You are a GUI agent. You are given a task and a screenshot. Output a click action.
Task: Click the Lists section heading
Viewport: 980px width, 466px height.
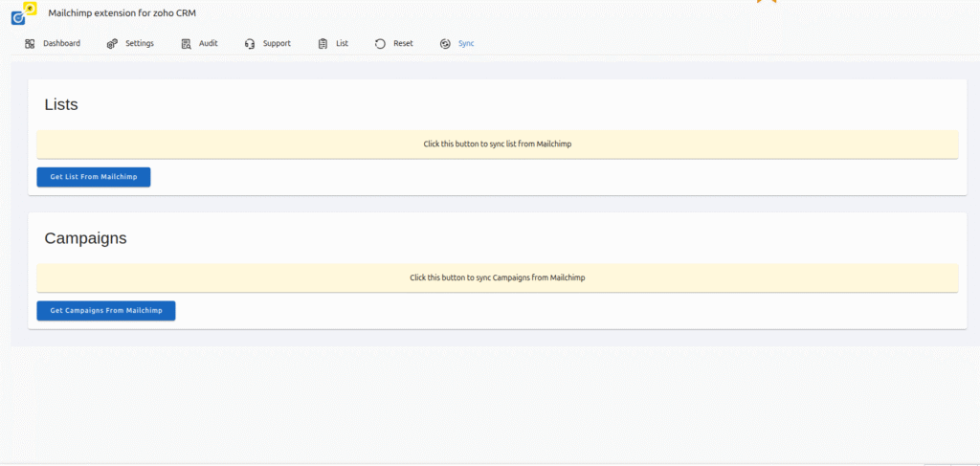point(61,105)
